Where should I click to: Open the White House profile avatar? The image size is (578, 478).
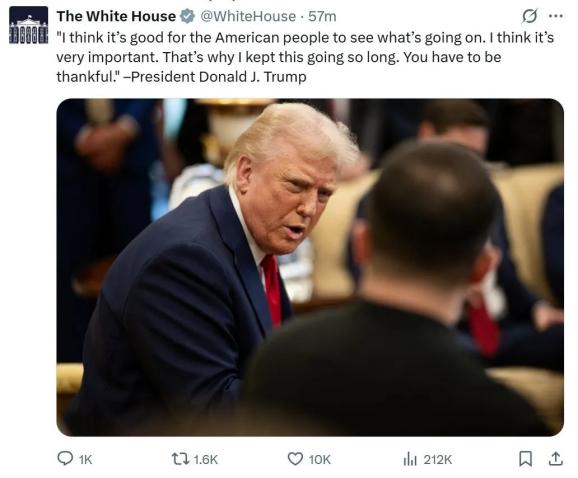click(28, 25)
